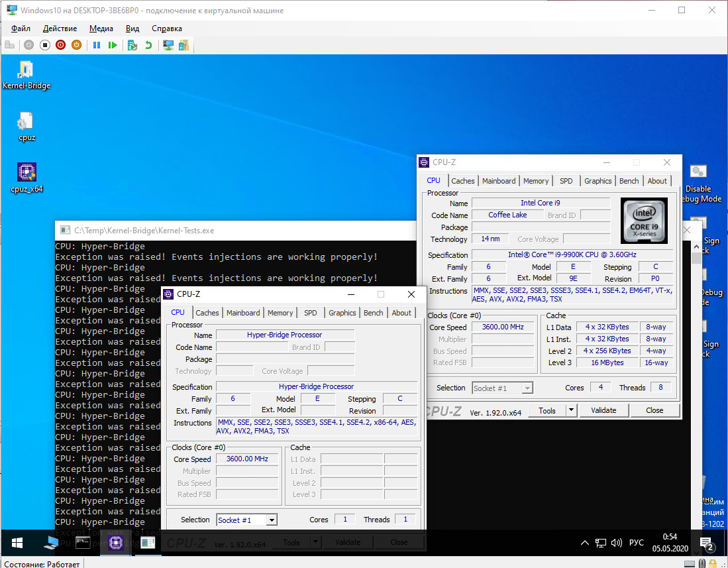Show hidden system tray icons
728x568 pixels.
584,543
